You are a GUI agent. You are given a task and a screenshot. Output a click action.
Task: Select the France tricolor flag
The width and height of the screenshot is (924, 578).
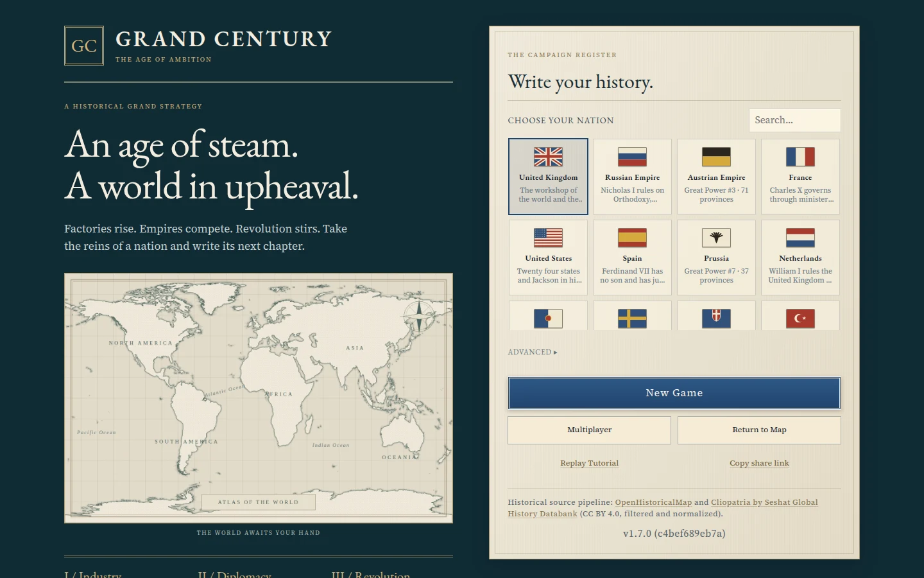[x=800, y=157]
